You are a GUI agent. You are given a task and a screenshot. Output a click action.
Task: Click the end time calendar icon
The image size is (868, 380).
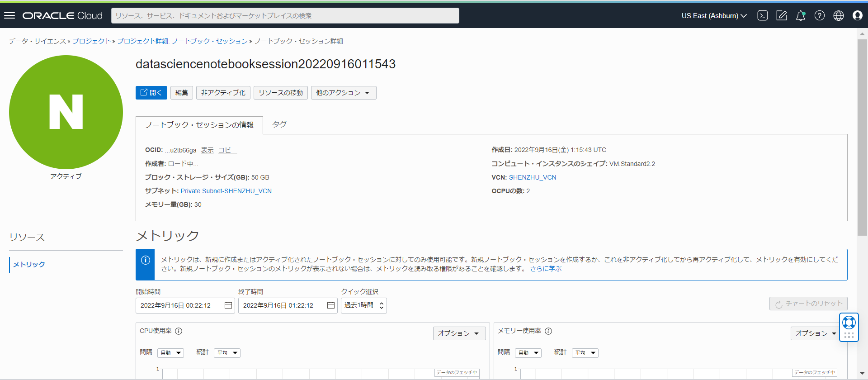coord(331,305)
